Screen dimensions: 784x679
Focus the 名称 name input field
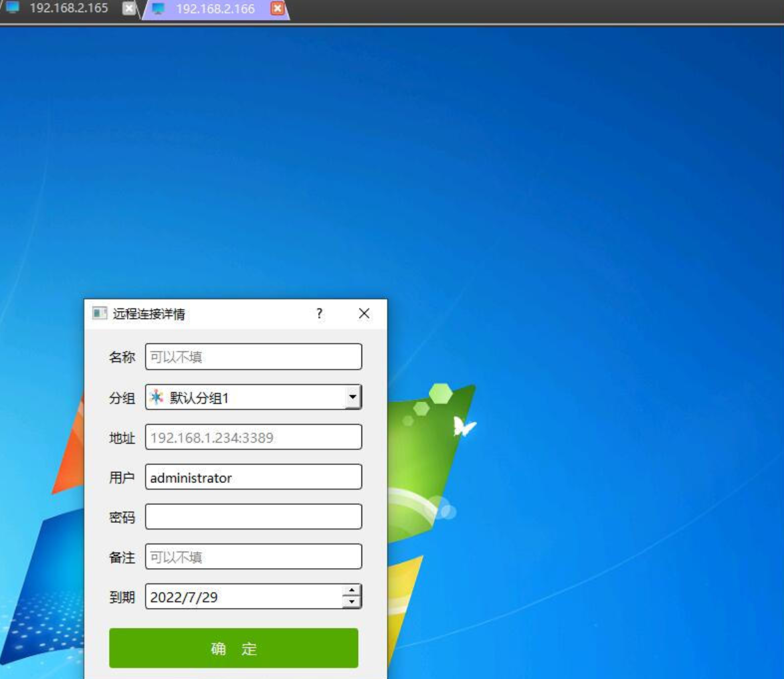[253, 357]
